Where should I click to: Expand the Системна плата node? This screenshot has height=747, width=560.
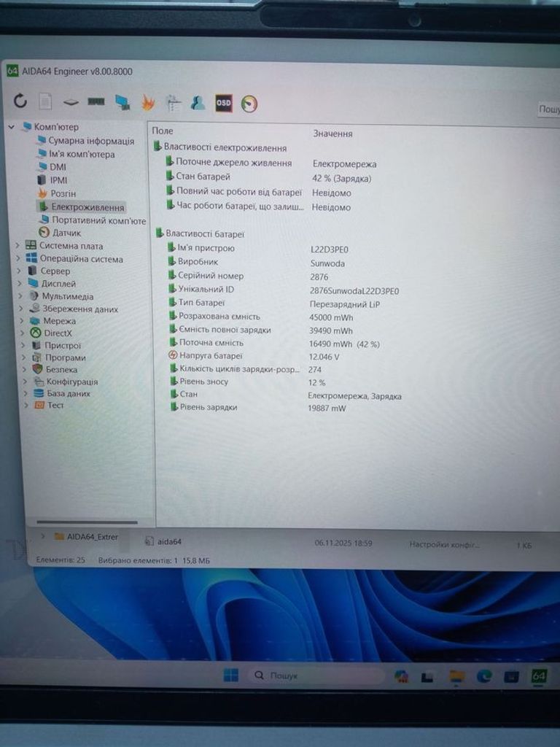coord(17,246)
